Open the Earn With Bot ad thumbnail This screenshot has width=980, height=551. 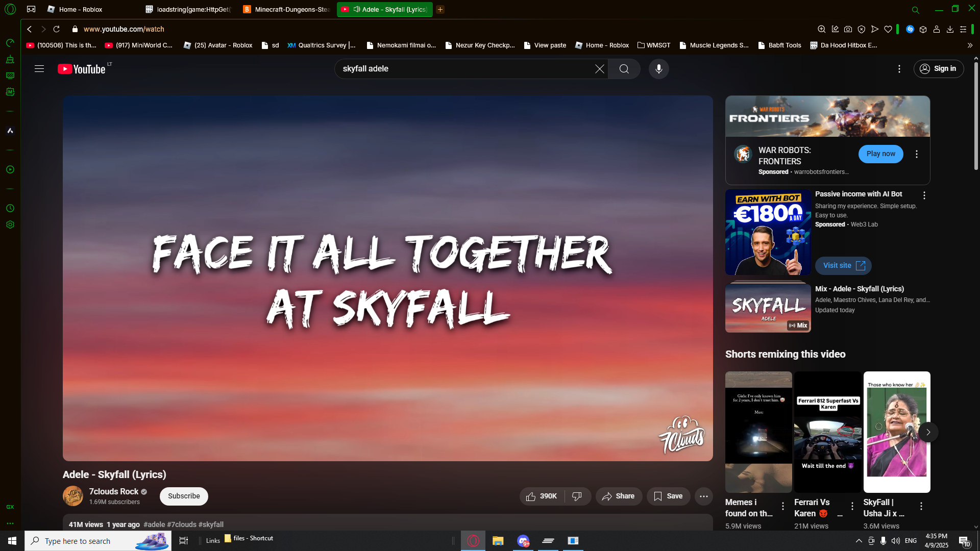tap(768, 233)
